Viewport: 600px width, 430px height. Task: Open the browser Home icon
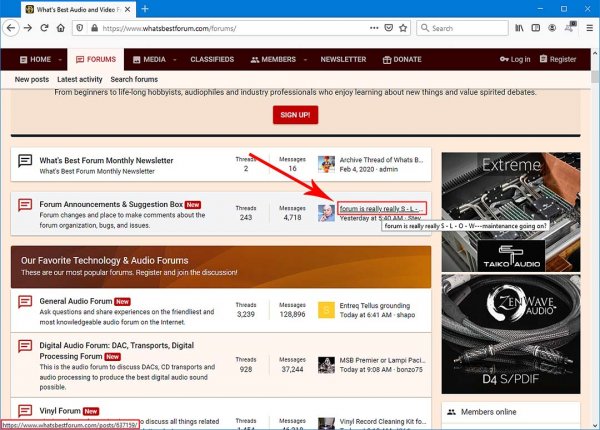coord(61,28)
